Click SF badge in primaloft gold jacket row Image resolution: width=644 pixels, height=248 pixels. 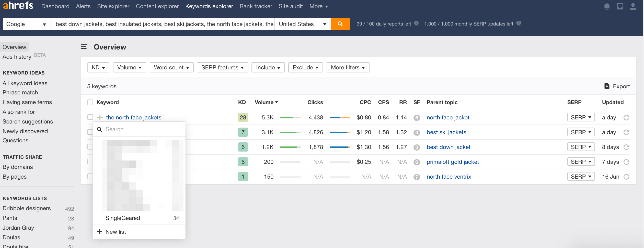coord(417,162)
